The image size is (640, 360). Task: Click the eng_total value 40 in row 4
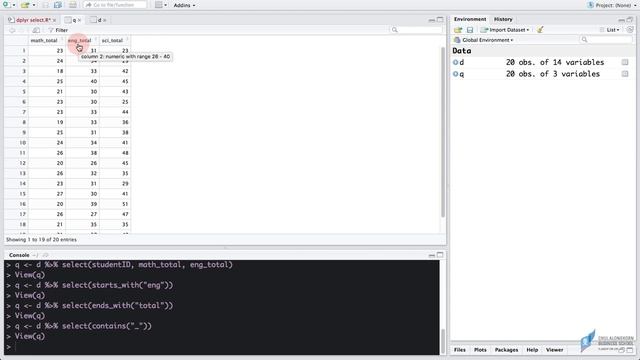(x=93, y=81)
